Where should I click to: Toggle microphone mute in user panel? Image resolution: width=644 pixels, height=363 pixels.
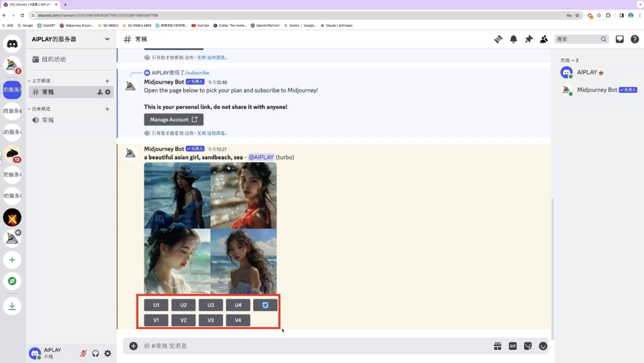[83, 353]
